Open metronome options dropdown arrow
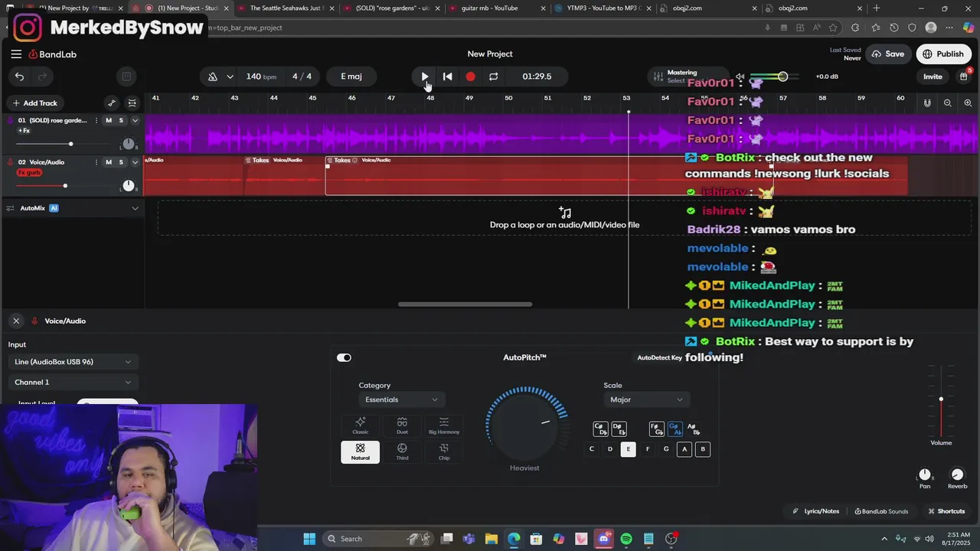 [230, 77]
